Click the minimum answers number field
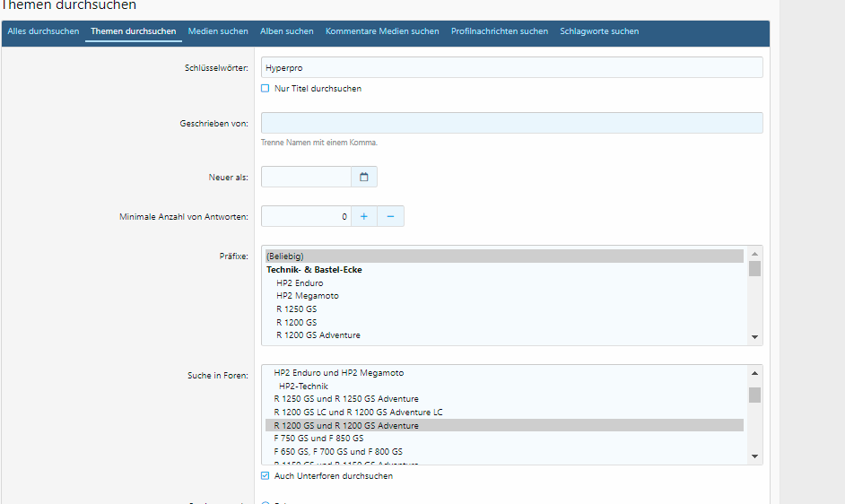 306,216
